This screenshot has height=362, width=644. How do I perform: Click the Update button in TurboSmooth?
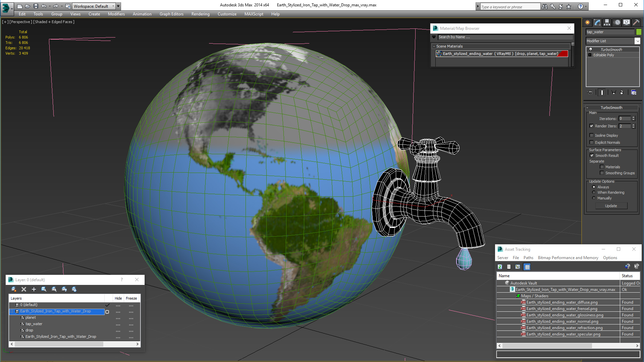(x=611, y=206)
